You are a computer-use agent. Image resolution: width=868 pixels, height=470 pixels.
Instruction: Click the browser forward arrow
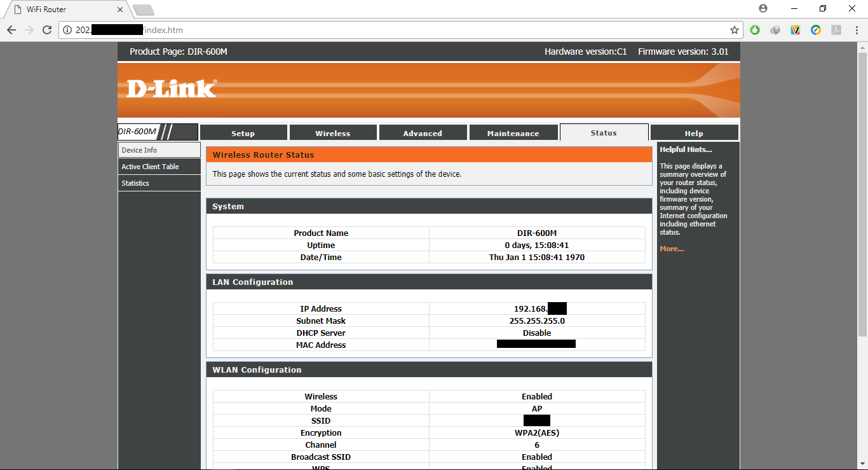point(29,30)
